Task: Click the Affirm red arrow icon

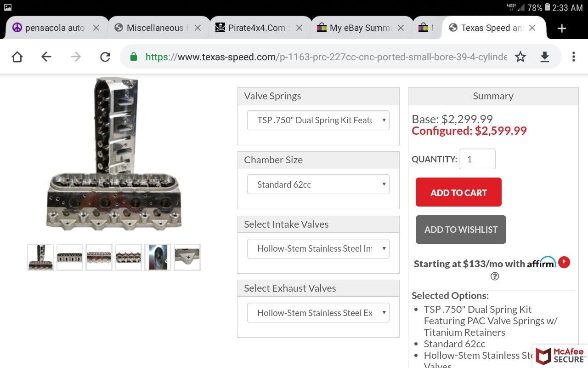Action: click(x=564, y=262)
